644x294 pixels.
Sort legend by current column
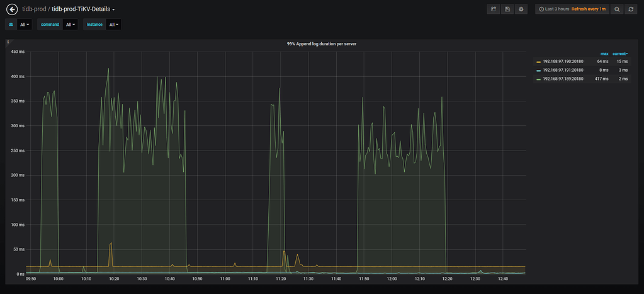621,54
